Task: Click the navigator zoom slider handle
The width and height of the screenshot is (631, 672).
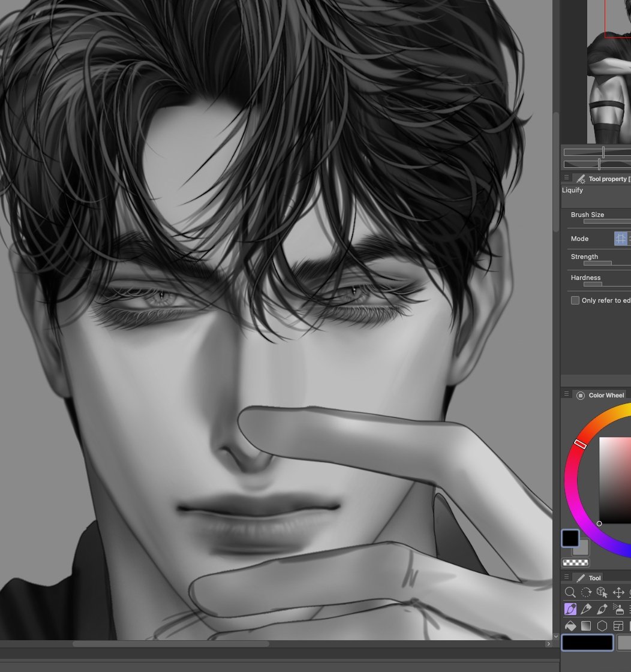Action: point(603,152)
